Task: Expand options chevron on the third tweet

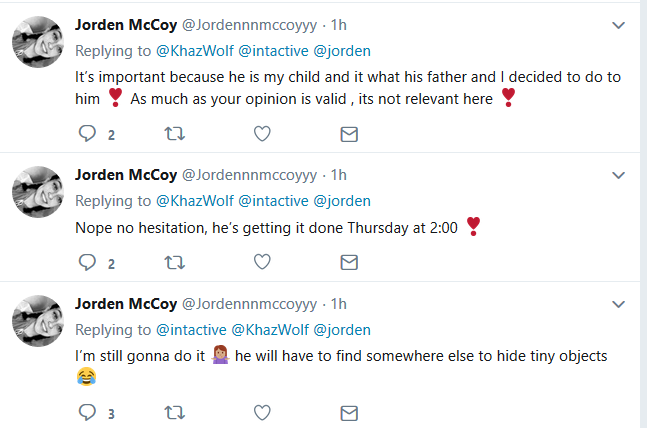Action: tap(618, 304)
